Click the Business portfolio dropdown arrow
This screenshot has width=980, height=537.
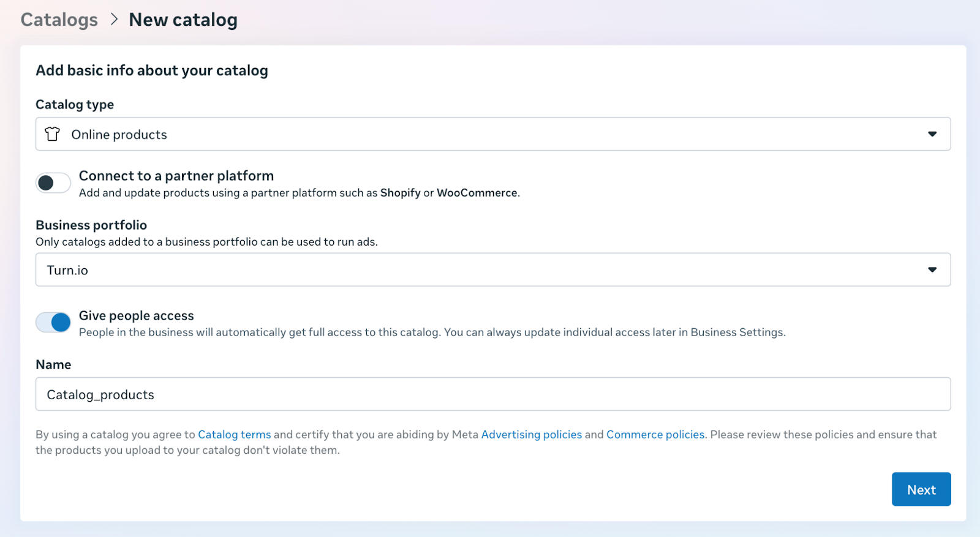932,270
